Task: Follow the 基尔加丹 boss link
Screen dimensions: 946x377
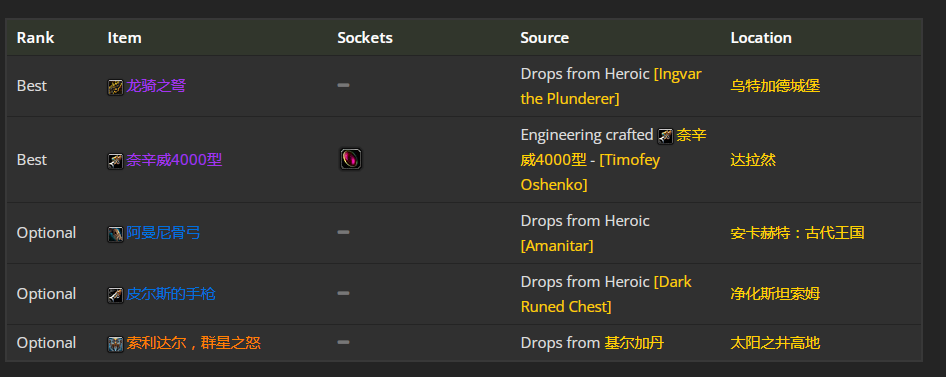Action: [634, 343]
